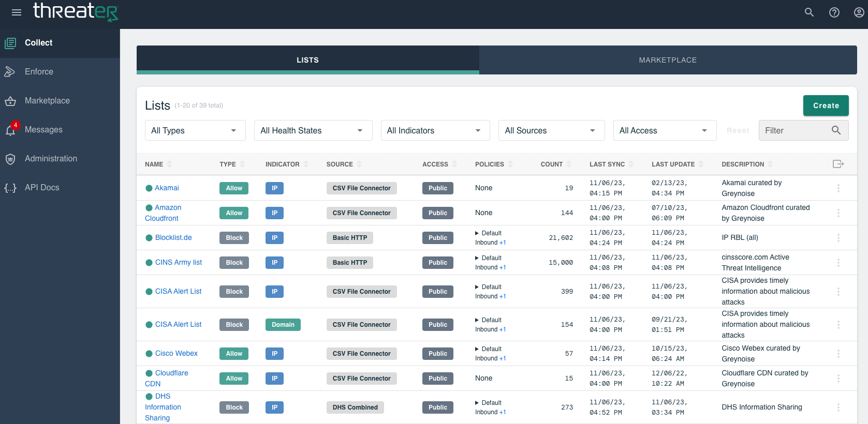Open the All Indicators dropdown
Viewport: 868px width, 424px height.
coord(435,130)
